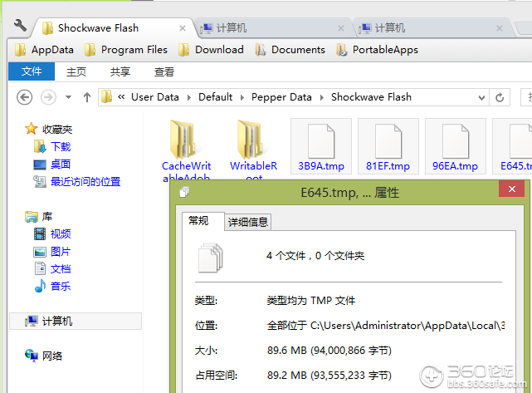Viewport: 532px width, 393px height.
Task: Open the 文件 ribbon menu
Action: (x=32, y=71)
